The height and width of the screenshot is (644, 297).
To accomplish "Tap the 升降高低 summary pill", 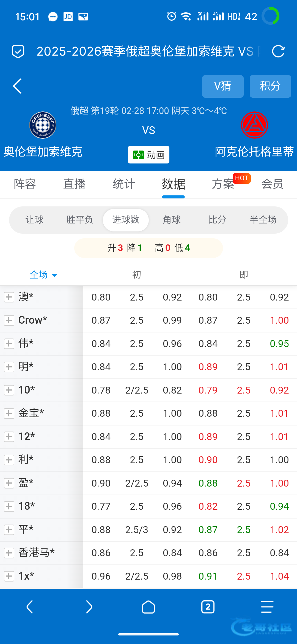I will point(148,248).
